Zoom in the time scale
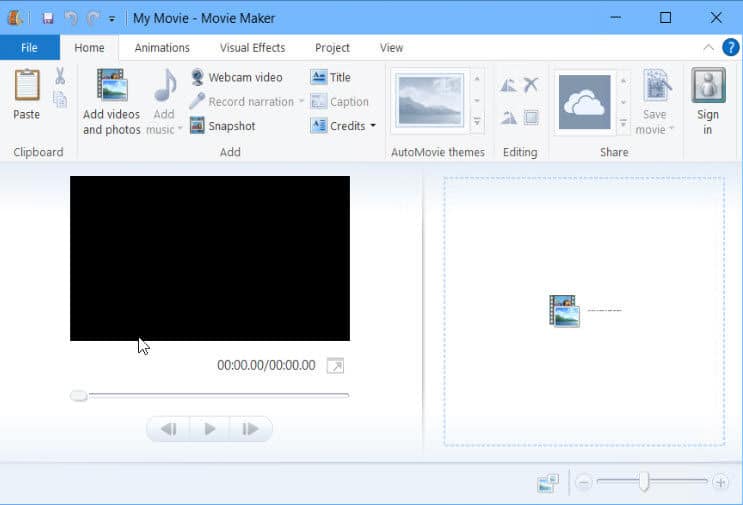The height and width of the screenshot is (505, 743). click(721, 482)
